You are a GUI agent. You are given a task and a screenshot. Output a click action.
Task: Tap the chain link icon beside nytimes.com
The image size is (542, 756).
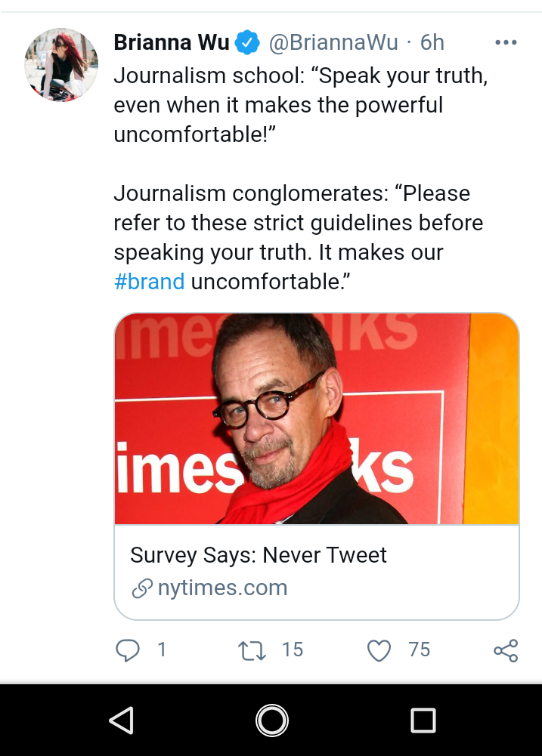pyautogui.click(x=142, y=588)
